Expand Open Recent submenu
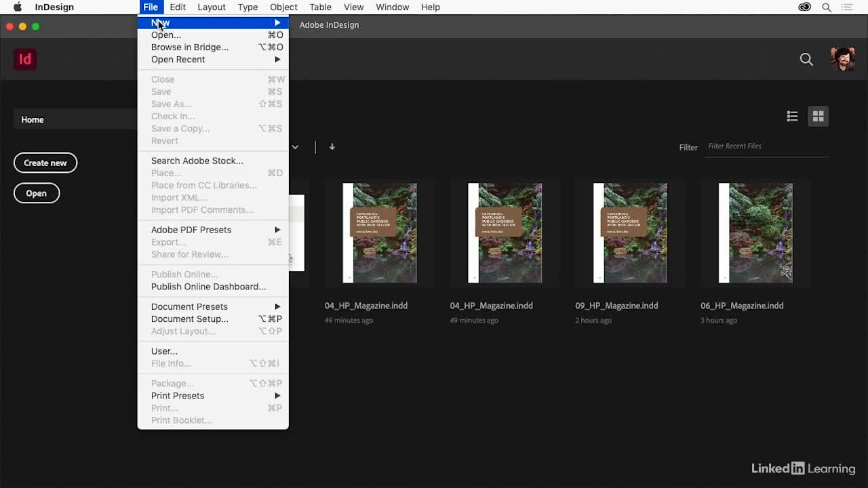 (213, 60)
